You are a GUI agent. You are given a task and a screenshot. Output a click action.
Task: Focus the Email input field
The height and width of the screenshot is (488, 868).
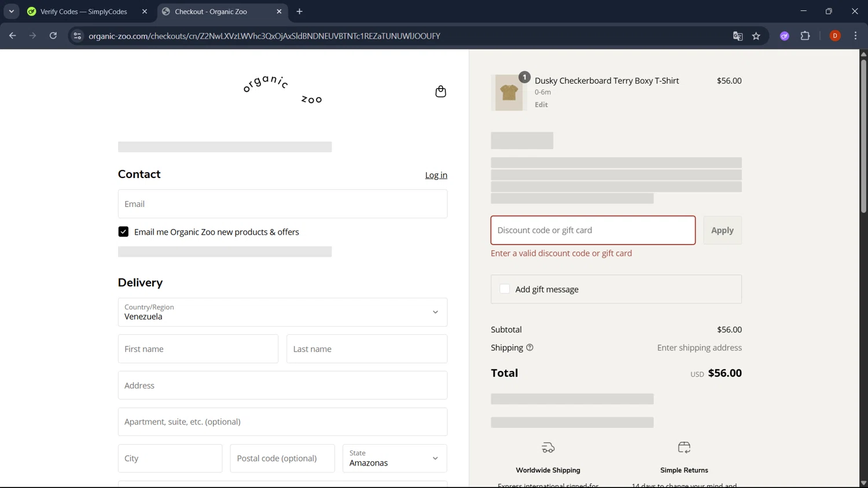pos(282,204)
